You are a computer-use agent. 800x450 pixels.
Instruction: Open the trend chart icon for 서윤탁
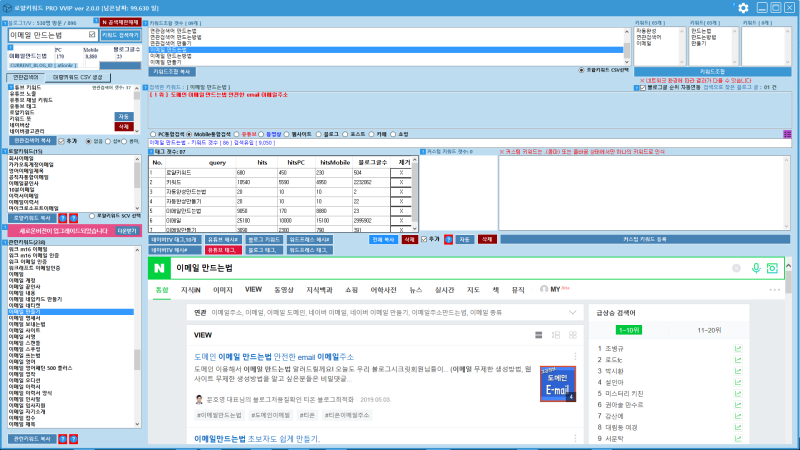(738, 438)
